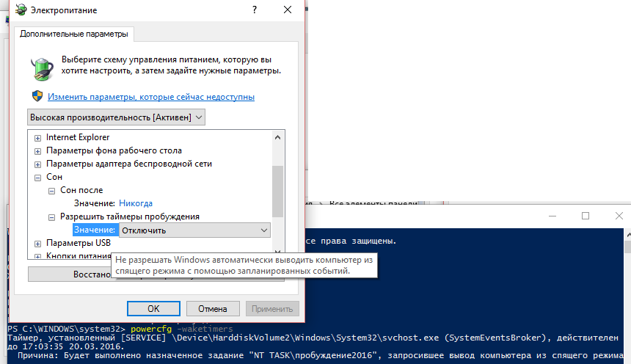
Task: Click the Применить button
Action: click(272, 309)
